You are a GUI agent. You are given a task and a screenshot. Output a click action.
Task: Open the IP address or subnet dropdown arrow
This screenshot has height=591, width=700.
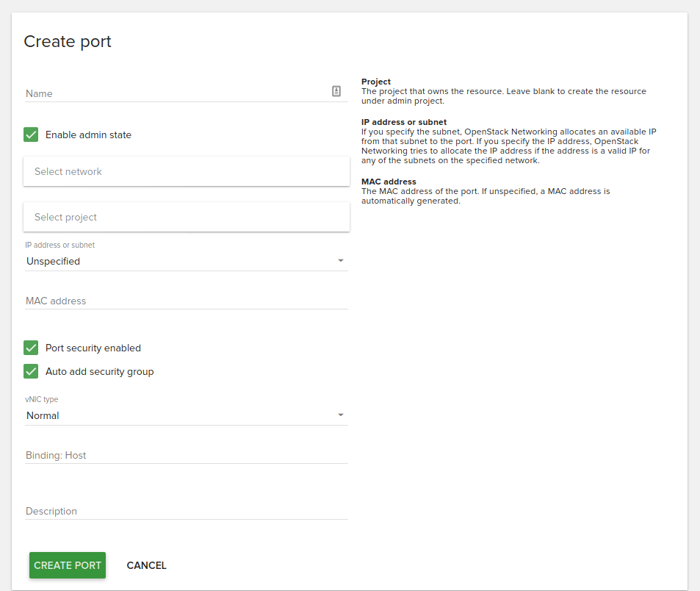tap(341, 260)
